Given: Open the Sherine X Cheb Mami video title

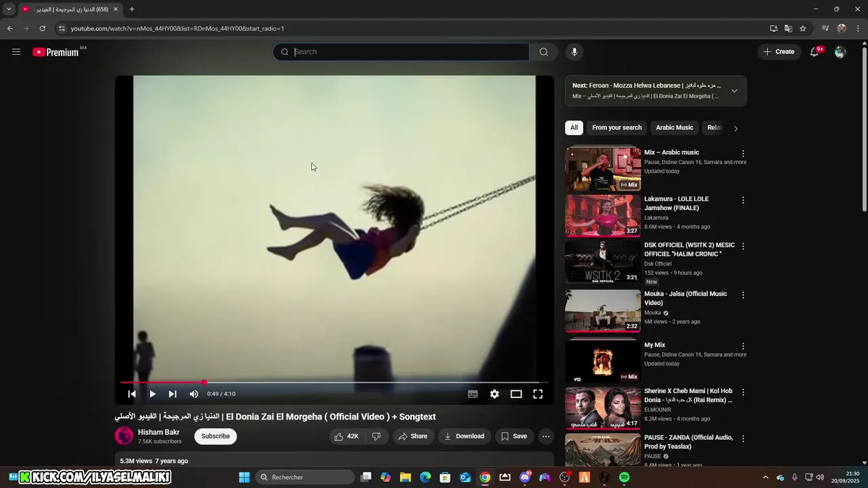Looking at the screenshot, I should 688,396.
